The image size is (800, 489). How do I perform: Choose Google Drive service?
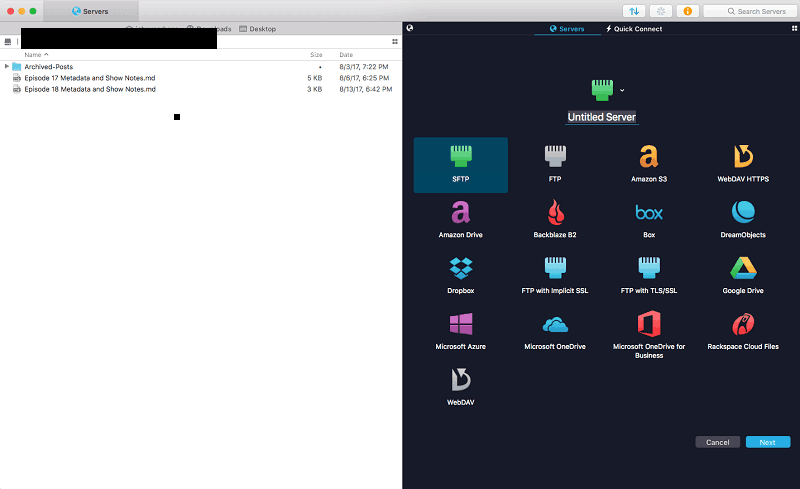click(743, 276)
